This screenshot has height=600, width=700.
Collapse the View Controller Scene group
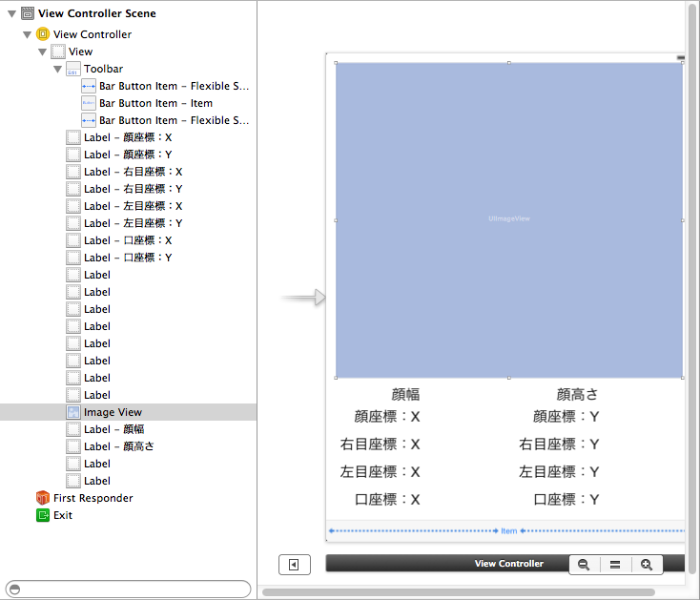10,14
